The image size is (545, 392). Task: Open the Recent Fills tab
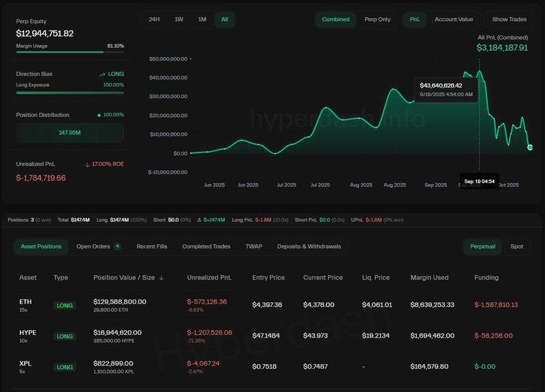152,246
